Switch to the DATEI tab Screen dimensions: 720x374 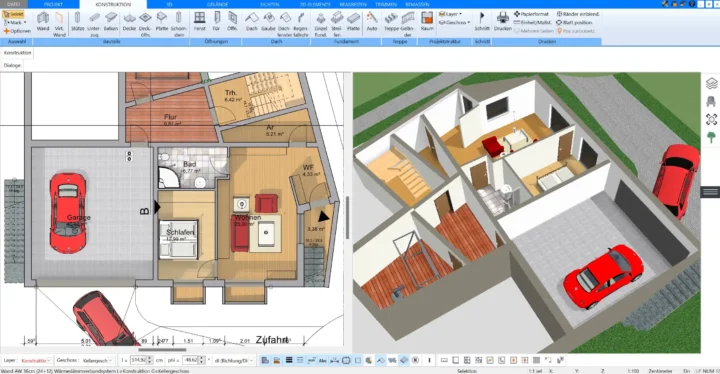click(14, 4)
